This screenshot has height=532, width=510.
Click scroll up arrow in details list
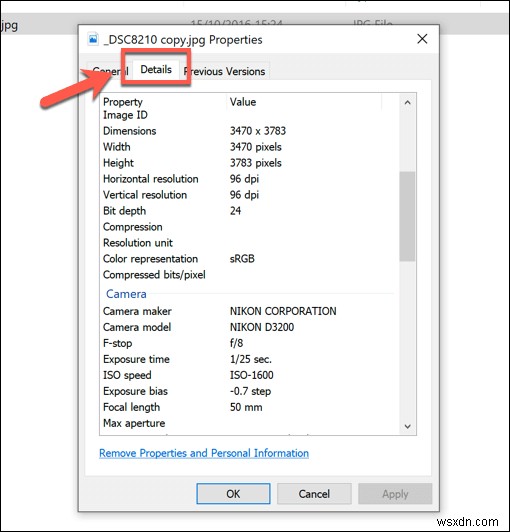coord(408,102)
